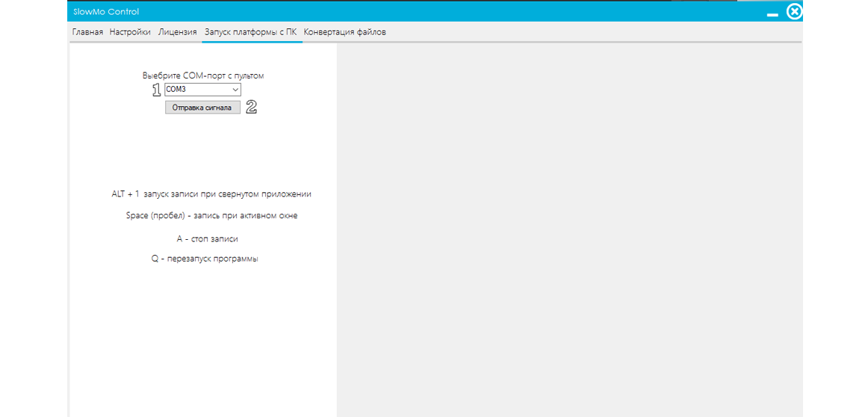868x417 pixels.
Task: Click the 'Space (пробел)' hint text
Action: pos(212,215)
